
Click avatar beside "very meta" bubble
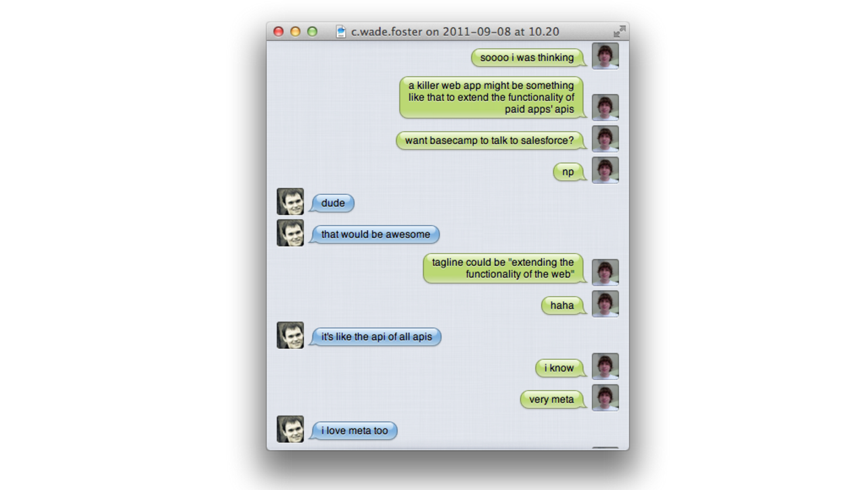click(x=605, y=398)
